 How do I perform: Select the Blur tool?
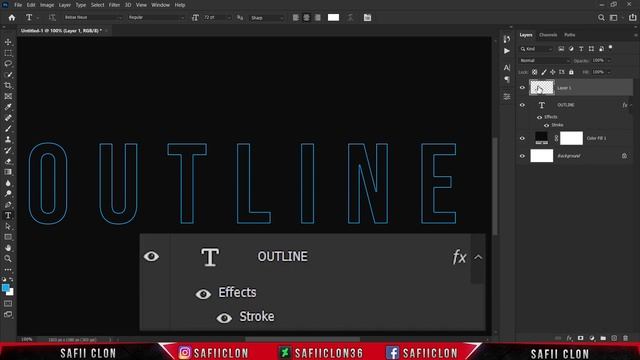click(x=8, y=183)
